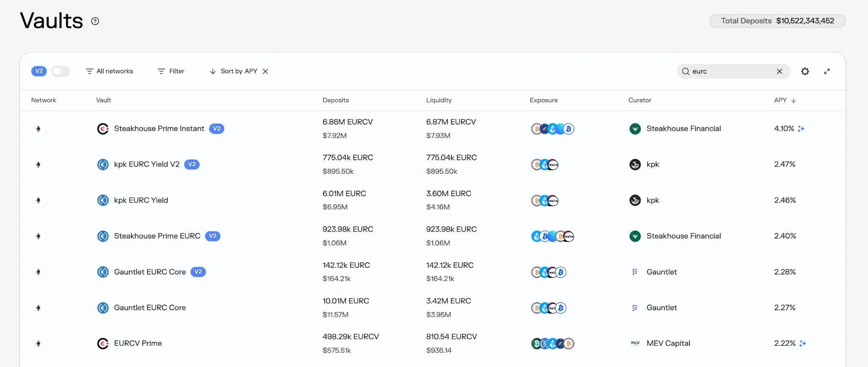
Task: Open the Vaults help question-mark icon
Action: click(95, 21)
